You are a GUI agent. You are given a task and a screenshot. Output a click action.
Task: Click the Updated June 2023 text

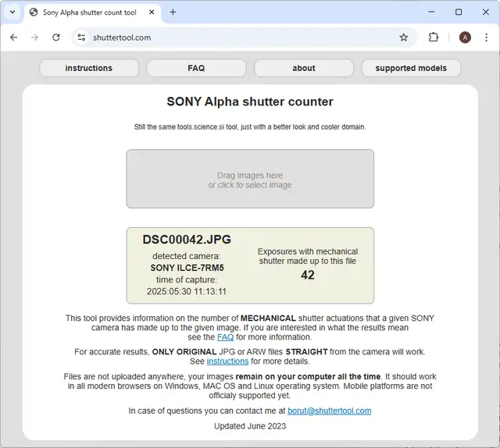pos(250,426)
